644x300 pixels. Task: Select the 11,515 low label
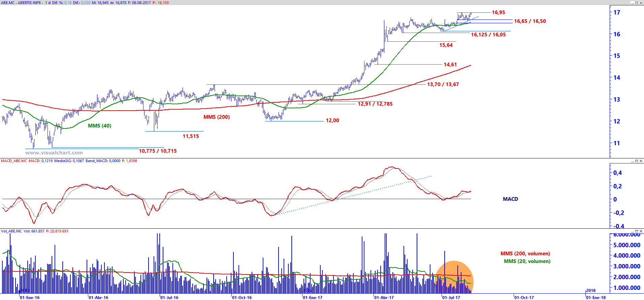[191, 136]
